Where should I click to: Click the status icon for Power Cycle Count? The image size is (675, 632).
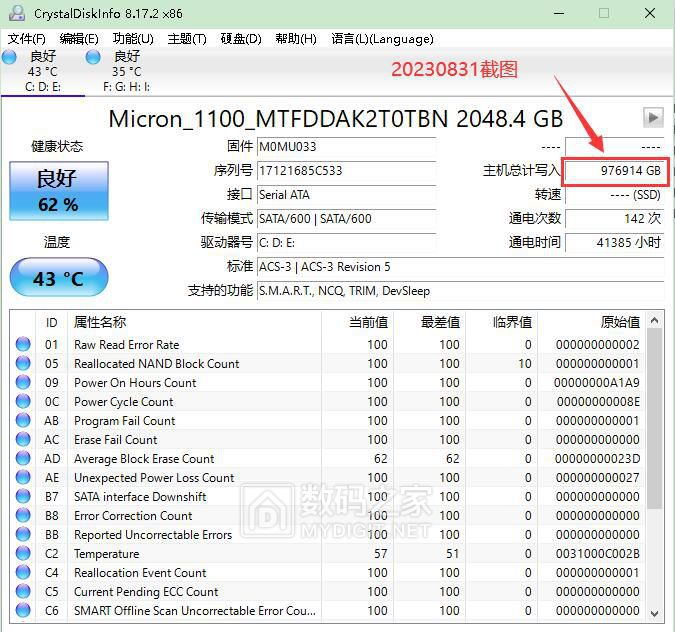tap(23, 401)
